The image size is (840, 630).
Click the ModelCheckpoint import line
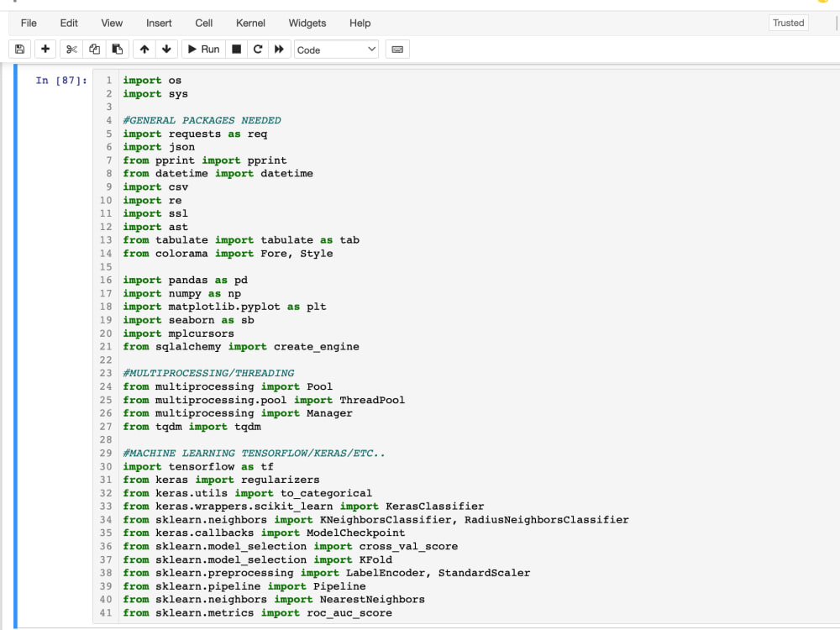click(x=264, y=533)
